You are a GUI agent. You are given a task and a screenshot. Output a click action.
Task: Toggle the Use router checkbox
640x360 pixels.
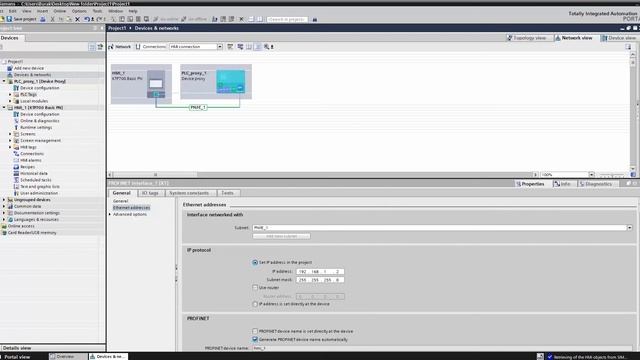[x=255, y=288]
